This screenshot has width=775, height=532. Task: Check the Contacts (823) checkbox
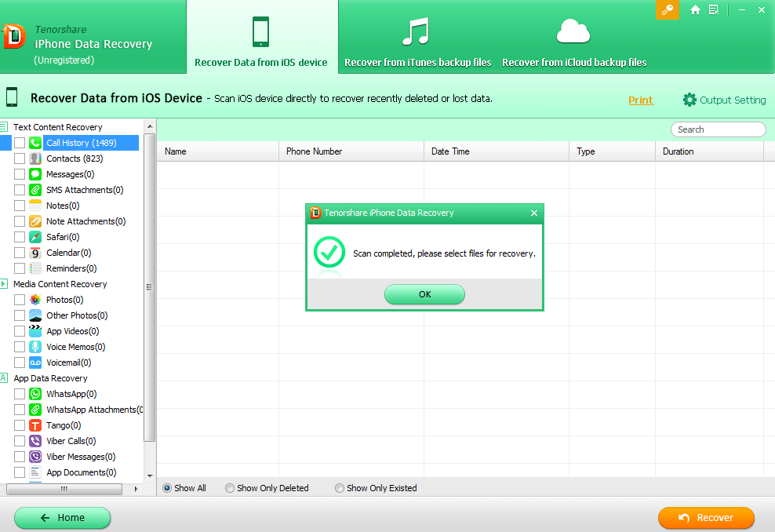click(20, 159)
